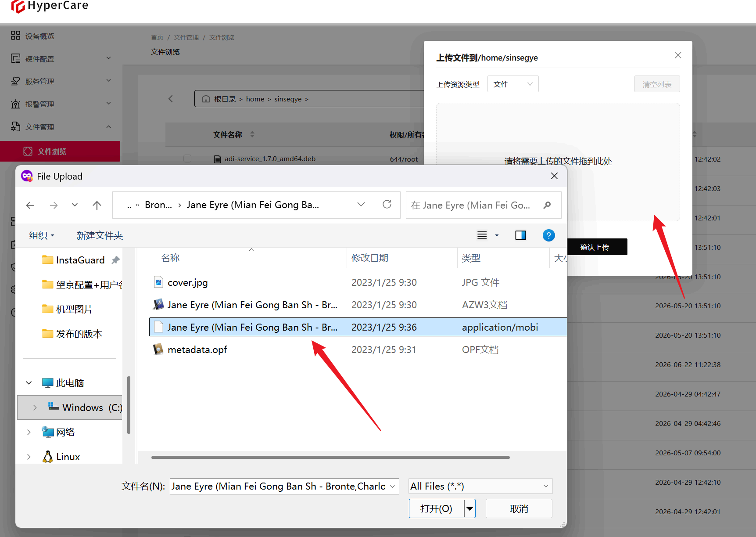Image resolution: width=756 pixels, height=537 pixels.
Task: Click sinsegye segment in HyperCare path
Action: 288,99
